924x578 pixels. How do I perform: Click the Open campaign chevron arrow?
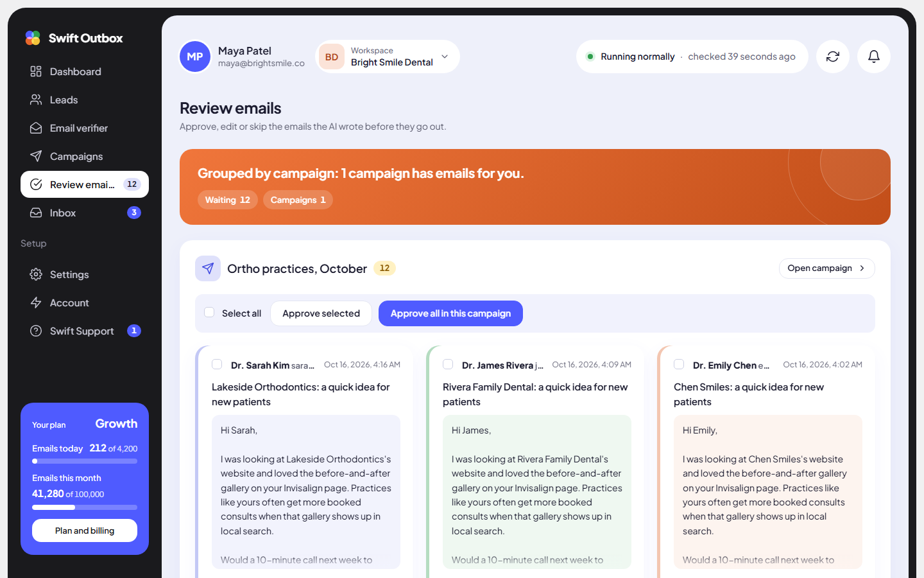click(x=862, y=268)
